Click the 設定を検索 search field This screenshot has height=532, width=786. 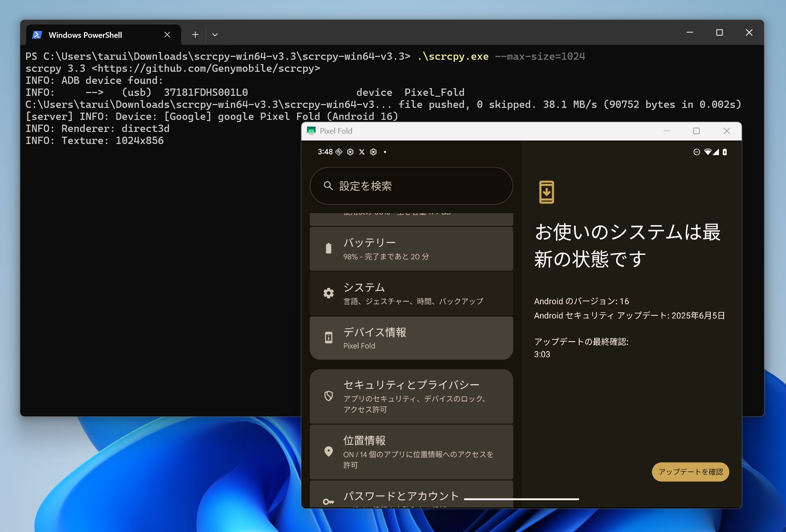411,186
